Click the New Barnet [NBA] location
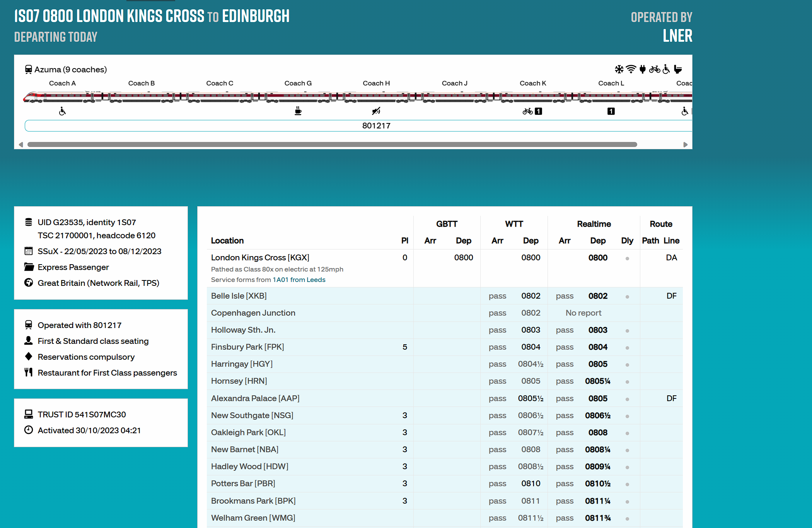This screenshot has width=812, height=528. [x=245, y=449]
